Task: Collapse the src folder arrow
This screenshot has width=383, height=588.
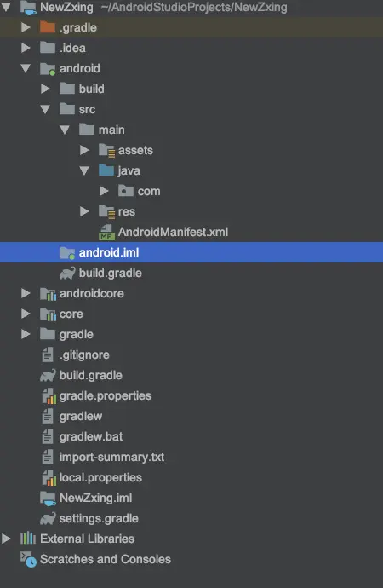Action: tap(45, 109)
